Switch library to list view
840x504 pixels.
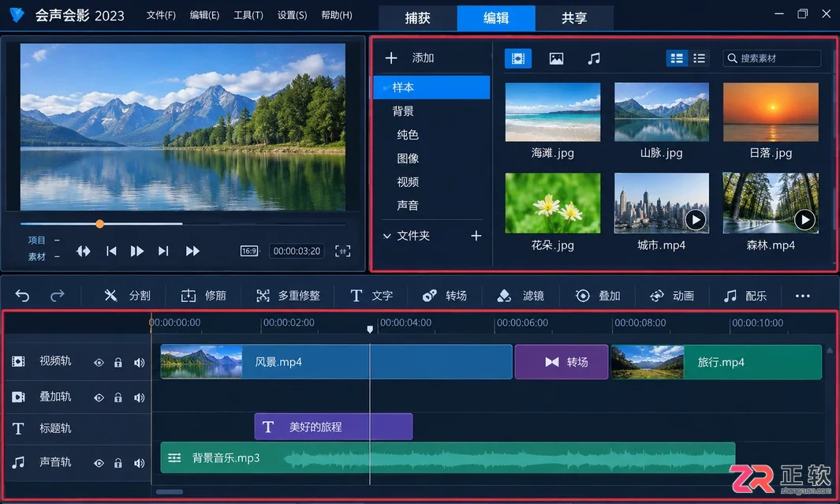[x=699, y=58]
